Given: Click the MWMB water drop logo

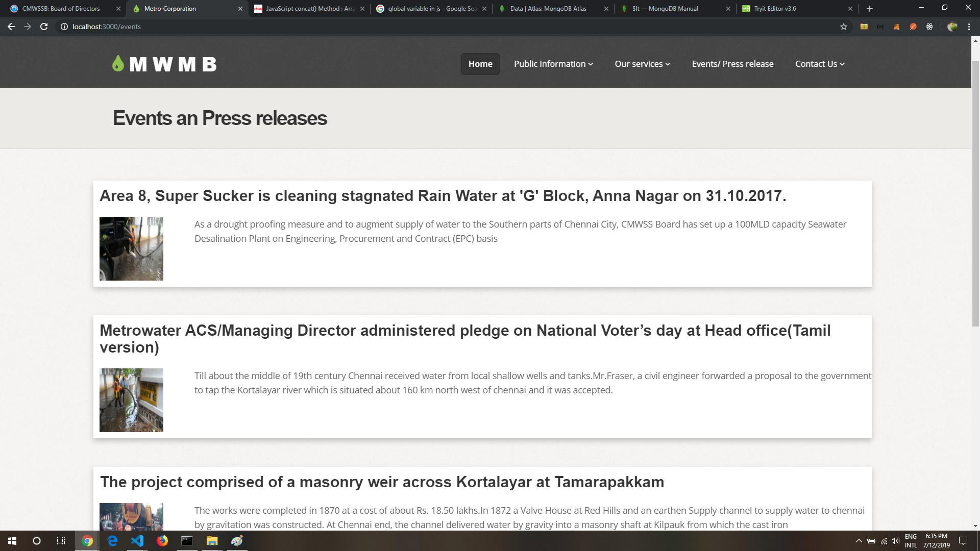Looking at the screenshot, I should tap(164, 64).
